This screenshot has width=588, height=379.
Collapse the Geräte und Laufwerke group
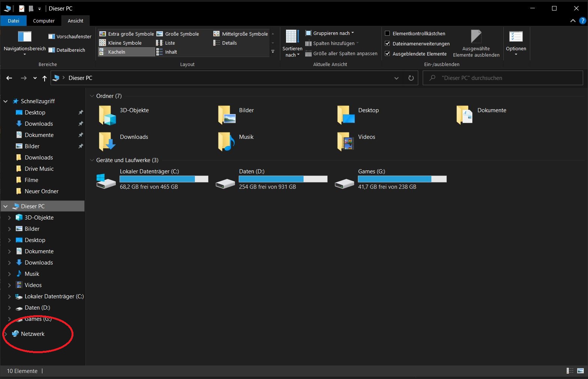point(92,160)
